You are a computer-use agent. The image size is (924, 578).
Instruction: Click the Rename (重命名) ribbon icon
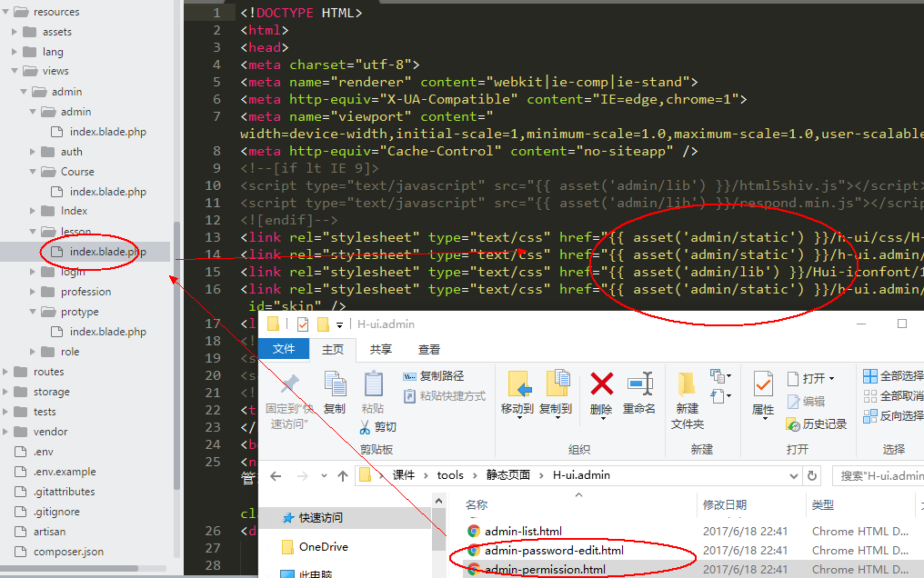(x=639, y=384)
